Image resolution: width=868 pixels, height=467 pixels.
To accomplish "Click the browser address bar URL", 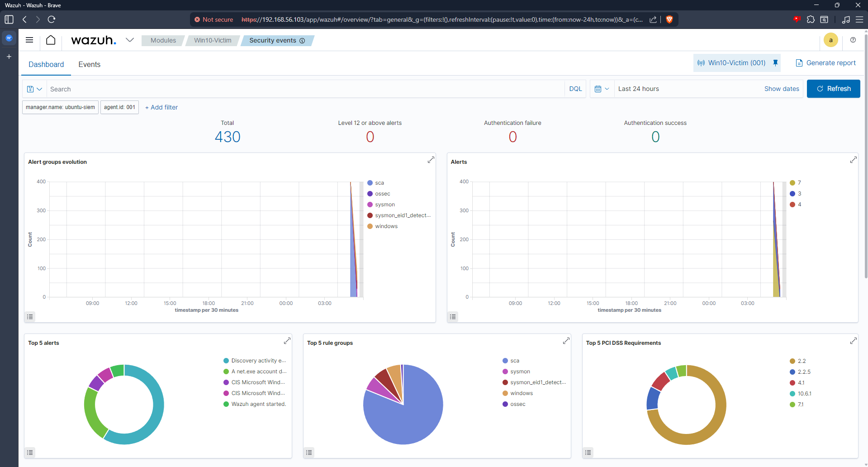I will point(442,19).
